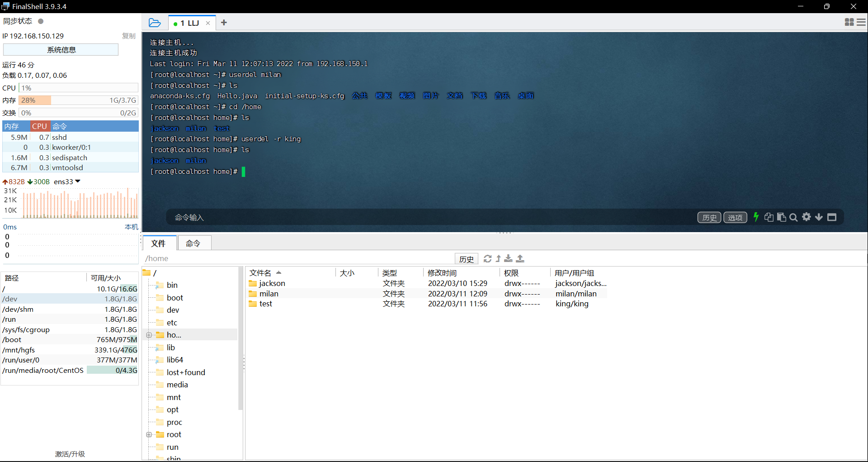868x462 pixels.
Task: Expand the ho... folder tree node
Action: [149, 335]
